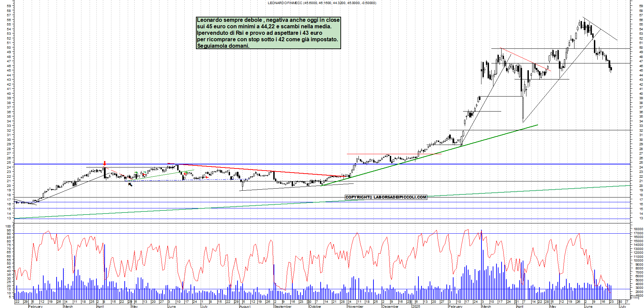Click the red down arrow marker above the April peak
This screenshot has height=308, width=644.
click(x=105, y=163)
